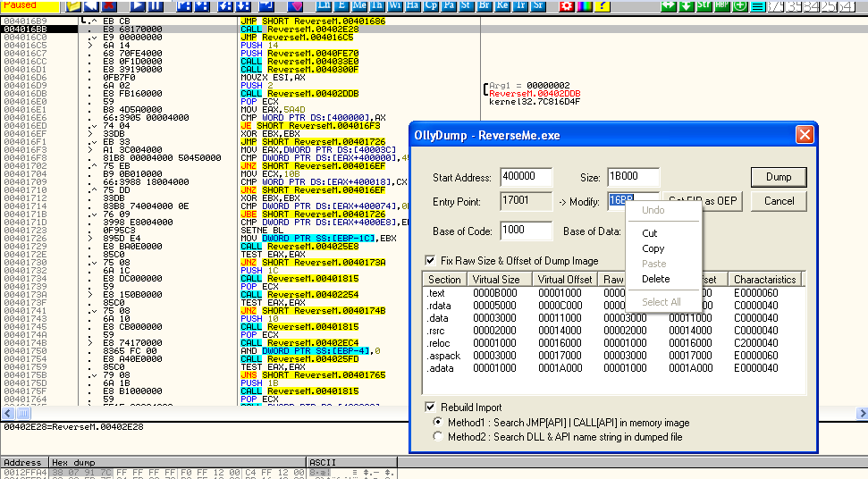Click the Size input field

tap(633, 176)
